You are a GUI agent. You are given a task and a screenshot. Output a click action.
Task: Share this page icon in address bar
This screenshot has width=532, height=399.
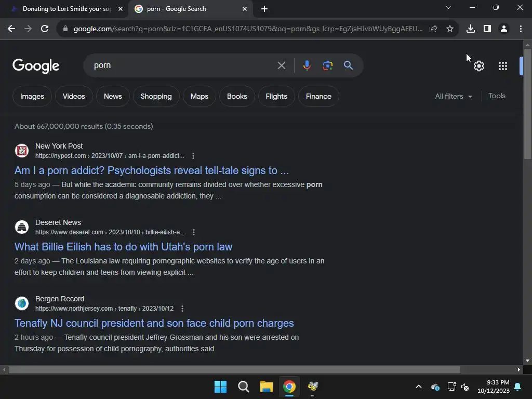point(433,29)
